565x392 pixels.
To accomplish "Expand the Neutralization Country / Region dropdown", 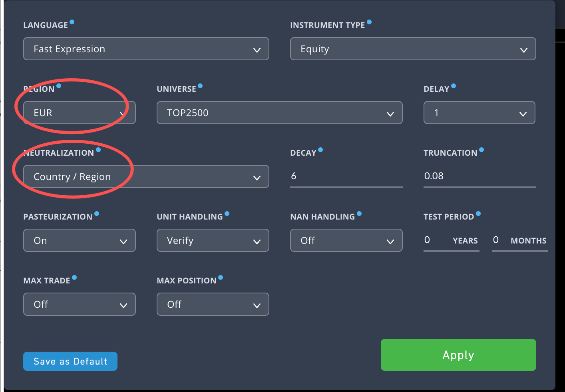I will click(x=146, y=176).
